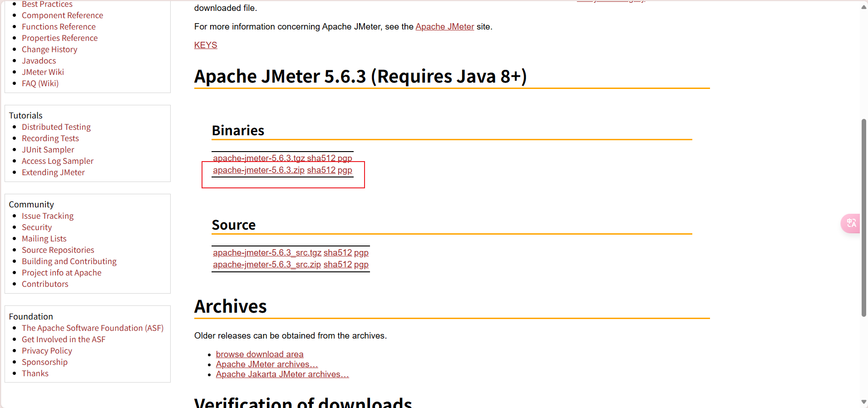Open sha512 for binary tgz
This screenshot has width=868, height=408.
coord(321,158)
